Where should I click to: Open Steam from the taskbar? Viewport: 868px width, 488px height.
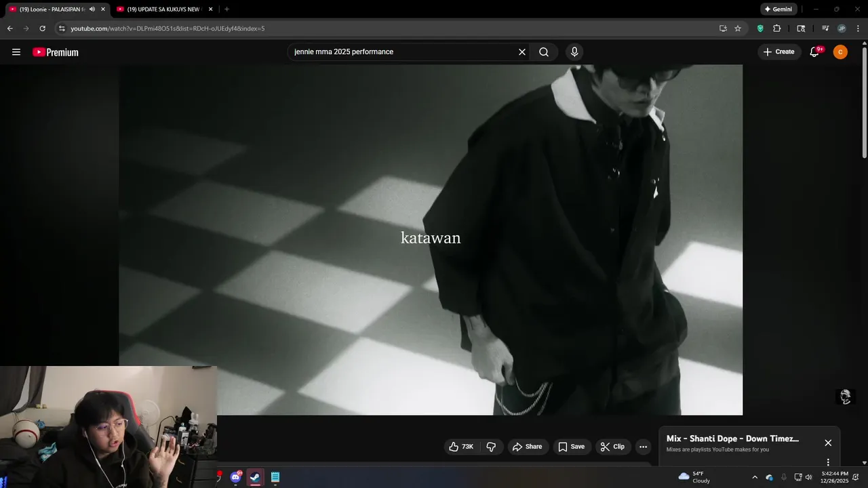(255, 477)
